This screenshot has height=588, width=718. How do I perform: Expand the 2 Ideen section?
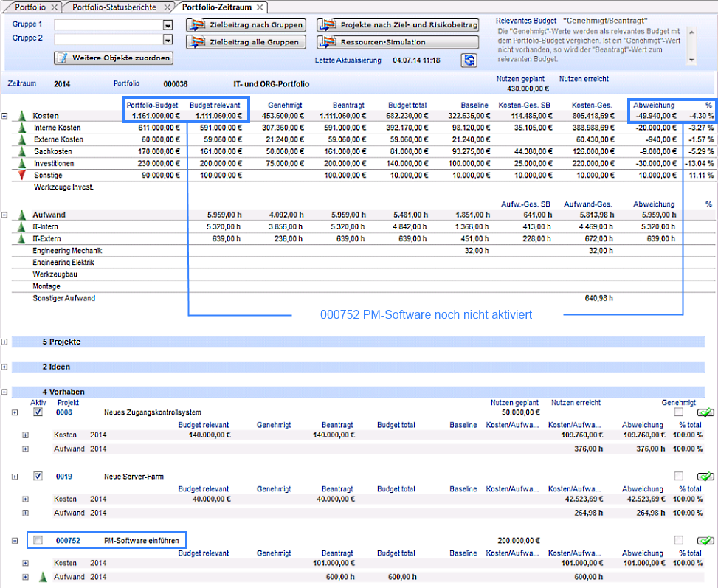(5, 367)
